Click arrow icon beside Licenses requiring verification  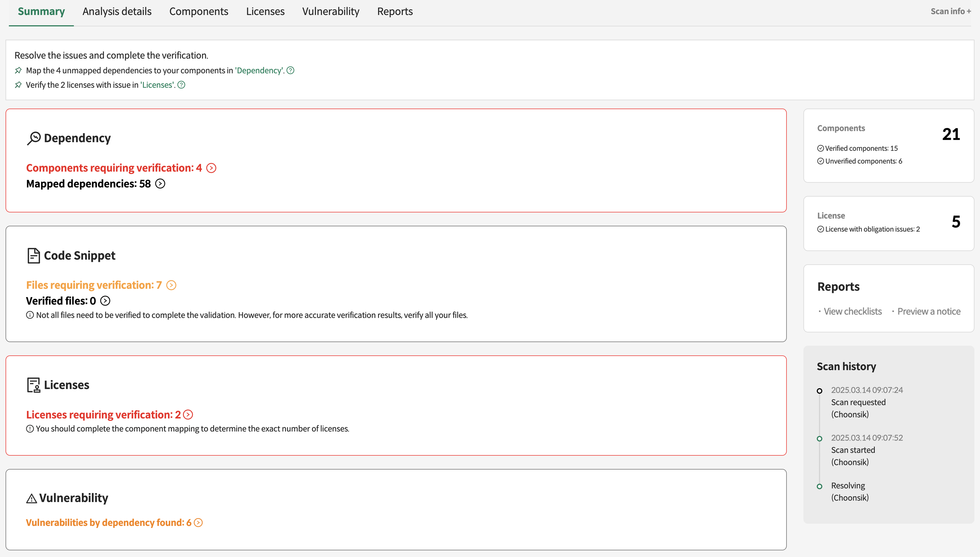tap(188, 415)
